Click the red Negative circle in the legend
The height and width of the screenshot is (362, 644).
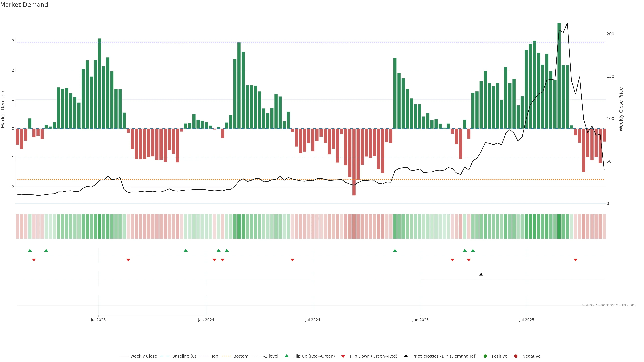pyautogui.click(x=516, y=356)
